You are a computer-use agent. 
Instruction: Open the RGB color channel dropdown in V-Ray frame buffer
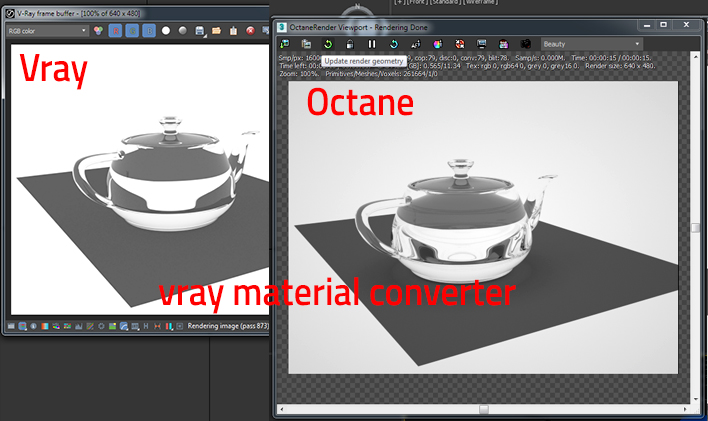point(47,31)
